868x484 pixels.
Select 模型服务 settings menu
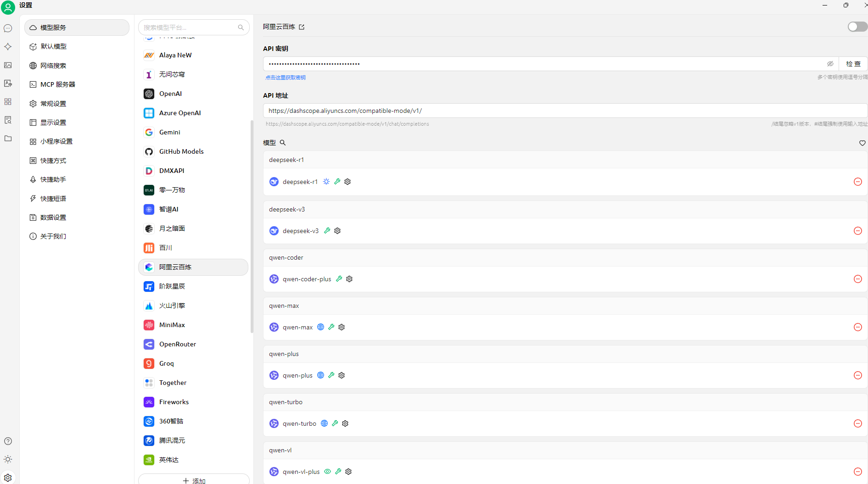point(77,28)
